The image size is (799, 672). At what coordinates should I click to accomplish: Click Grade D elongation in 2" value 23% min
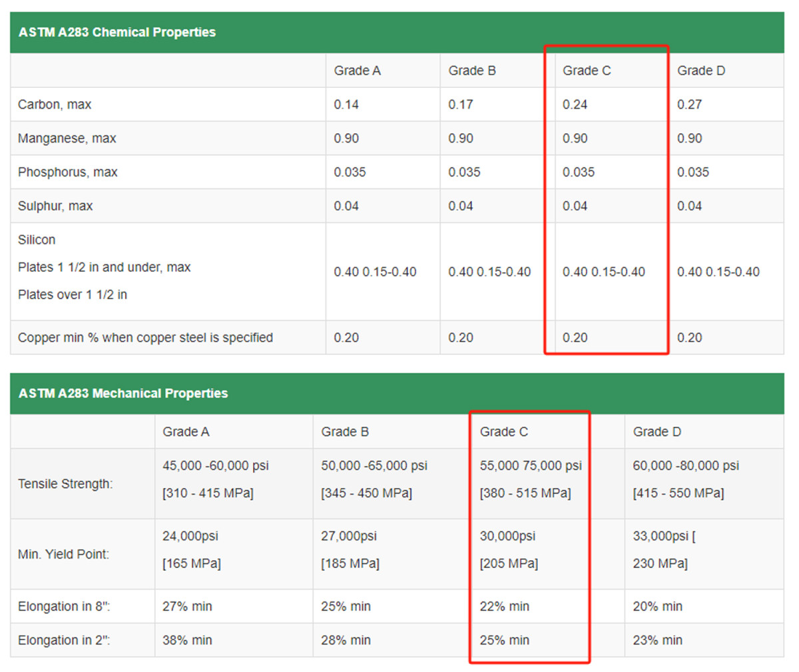coord(657,640)
